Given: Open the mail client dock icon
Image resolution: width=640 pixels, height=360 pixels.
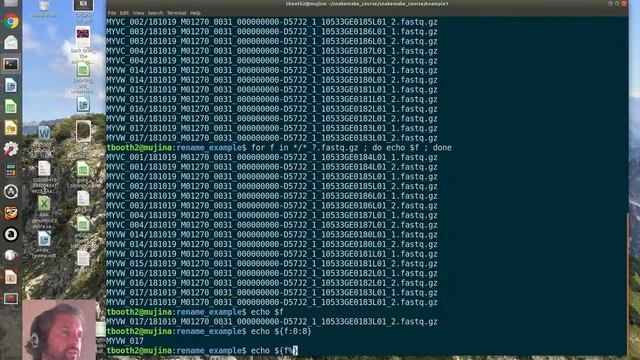Looking at the screenshot, I should (x=11, y=42).
